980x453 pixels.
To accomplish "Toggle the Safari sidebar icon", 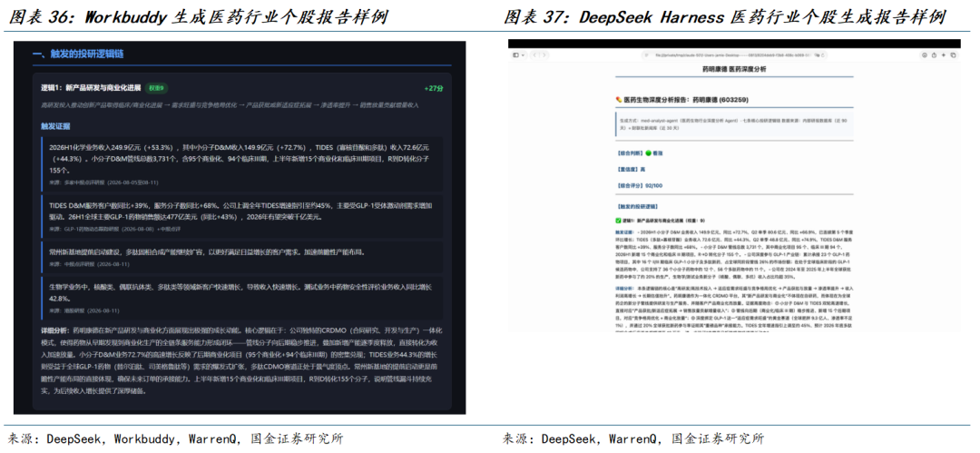I will [x=516, y=55].
